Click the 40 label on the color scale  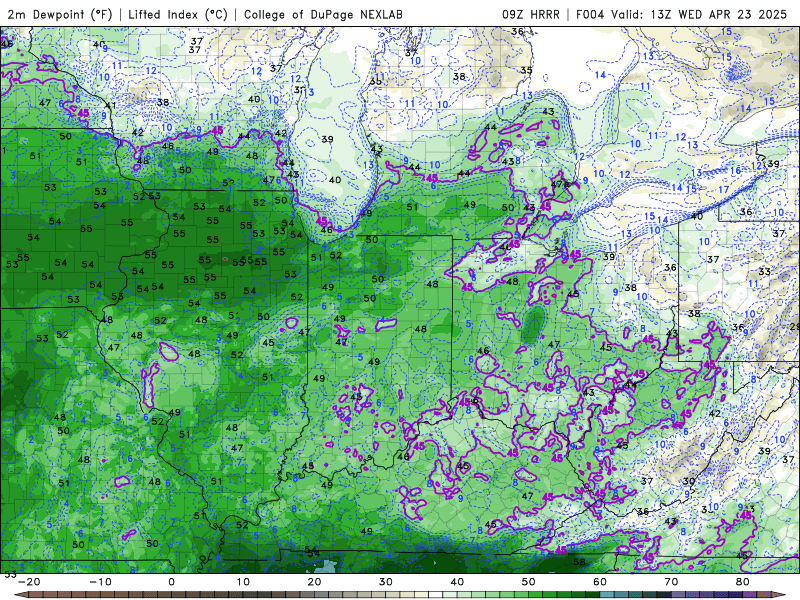(457, 582)
